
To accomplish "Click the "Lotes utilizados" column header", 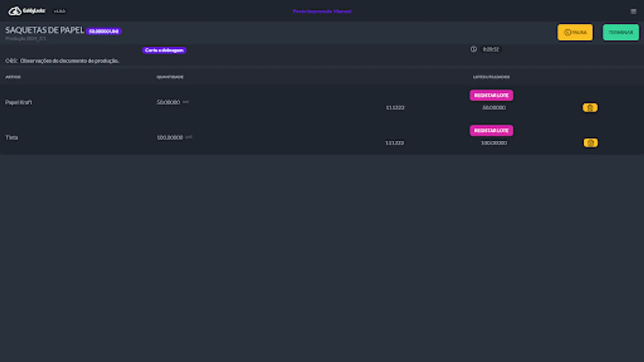I will [x=491, y=77].
